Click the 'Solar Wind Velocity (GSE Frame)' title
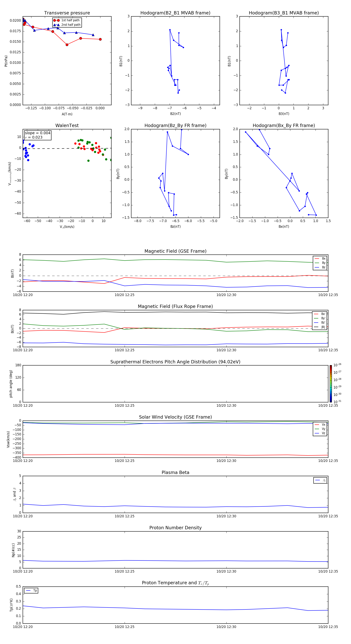Screen dimensions: 351x644 pyautogui.click(x=175, y=417)
